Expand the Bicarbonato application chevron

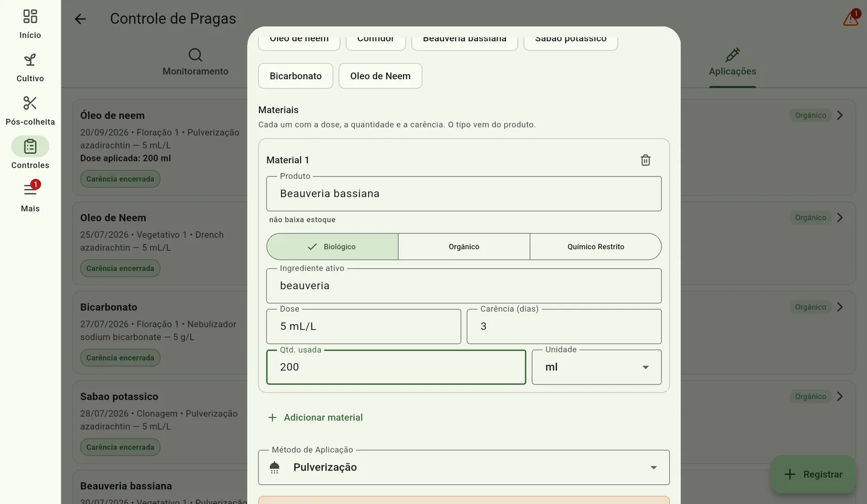(840, 307)
